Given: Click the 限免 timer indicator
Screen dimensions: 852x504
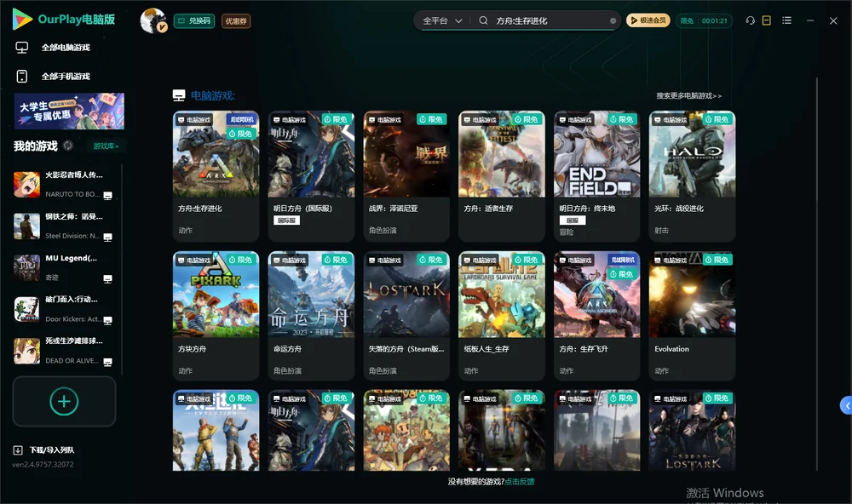Looking at the screenshot, I should tap(704, 20).
